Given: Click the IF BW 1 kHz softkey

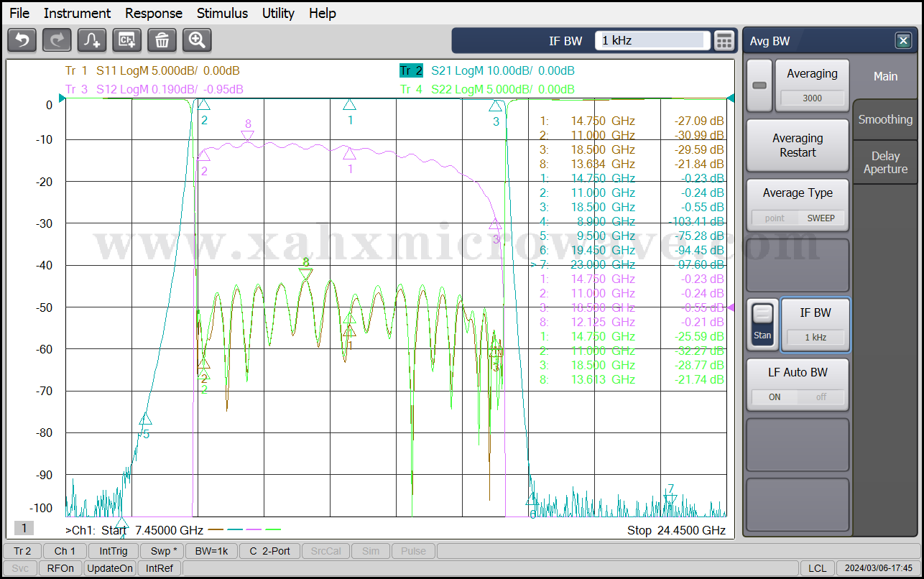Looking at the screenshot, I should tap(815, 325).
